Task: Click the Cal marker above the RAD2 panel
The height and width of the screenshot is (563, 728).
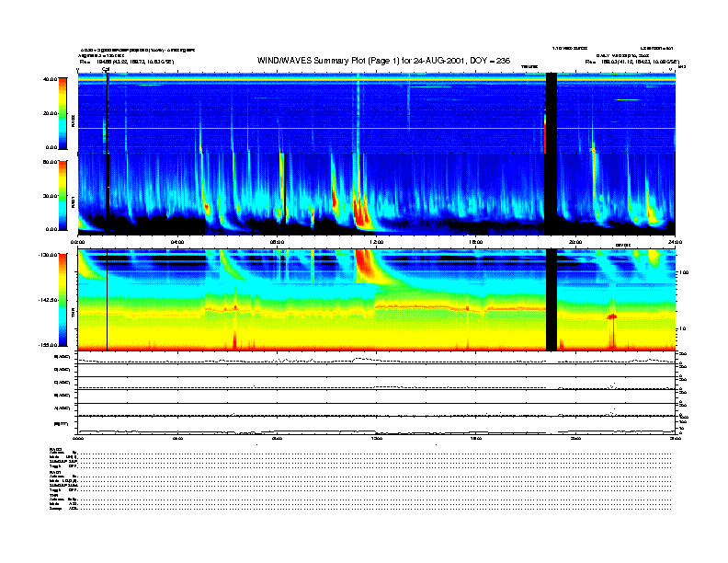Action: [x=106, y=69]
